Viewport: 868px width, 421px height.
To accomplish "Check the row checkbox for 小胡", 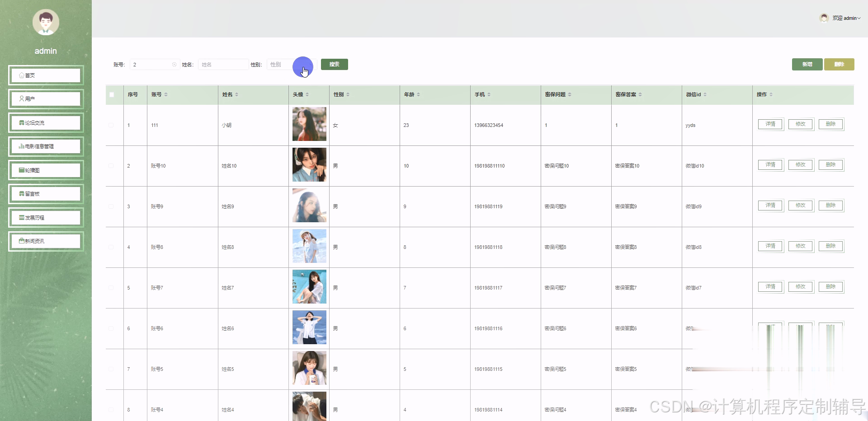I will 111,125.
